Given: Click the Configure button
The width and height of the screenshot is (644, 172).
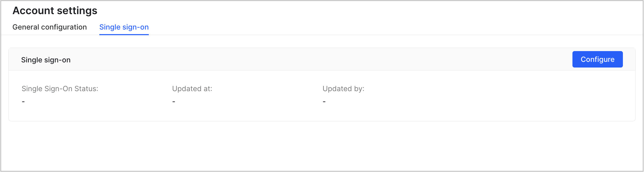Looking at the screenshot, I should coord(597,59).
